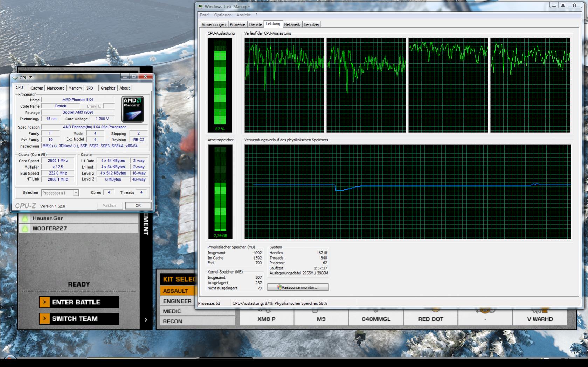Click the player name 'WOOFER227'
Image resolution: width=588 pixels, height=367 pixels.
(49, 228)
